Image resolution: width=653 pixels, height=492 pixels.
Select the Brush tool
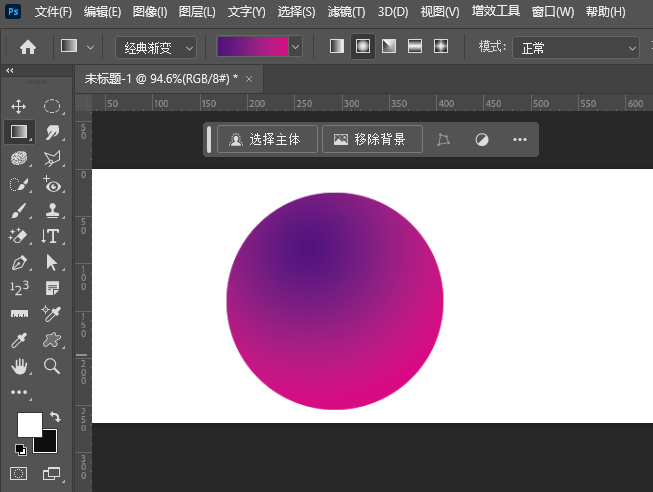(19, 210)
